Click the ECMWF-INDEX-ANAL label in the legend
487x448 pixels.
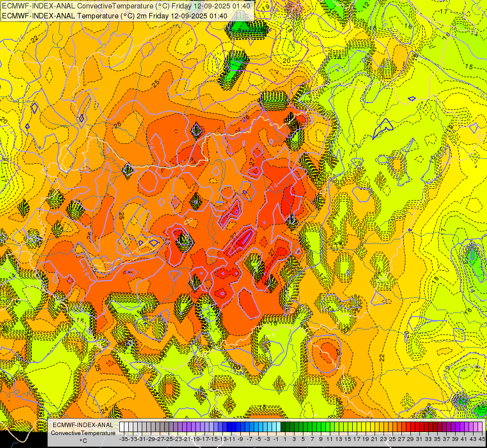point(83,425)
